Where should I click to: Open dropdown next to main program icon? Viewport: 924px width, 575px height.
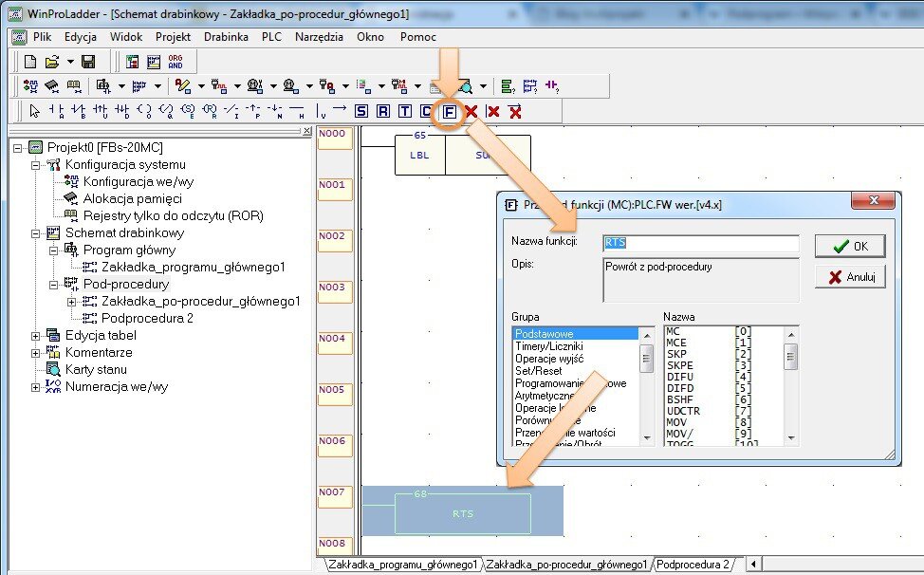pyautogui.click(x=121, y=86)
